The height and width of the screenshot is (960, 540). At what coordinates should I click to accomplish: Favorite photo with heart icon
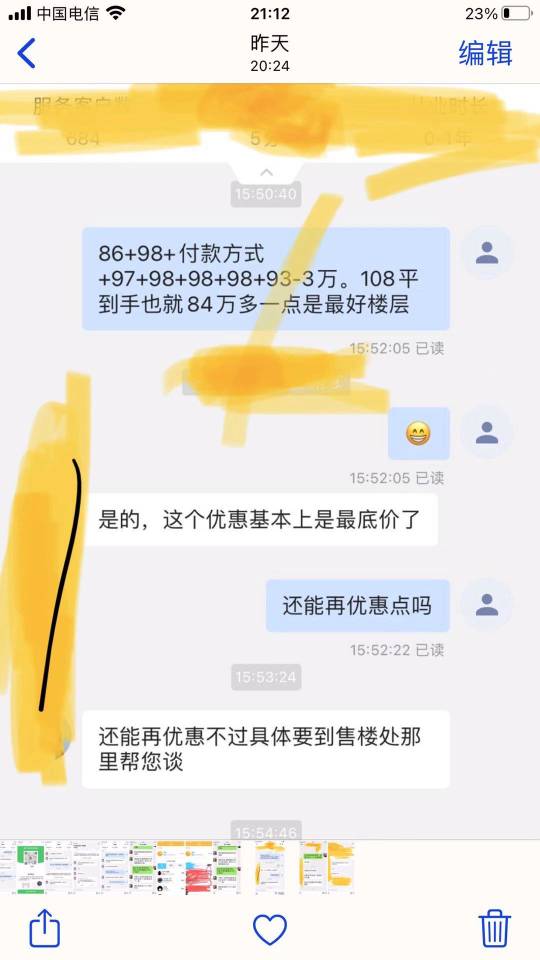click(270, 930)
